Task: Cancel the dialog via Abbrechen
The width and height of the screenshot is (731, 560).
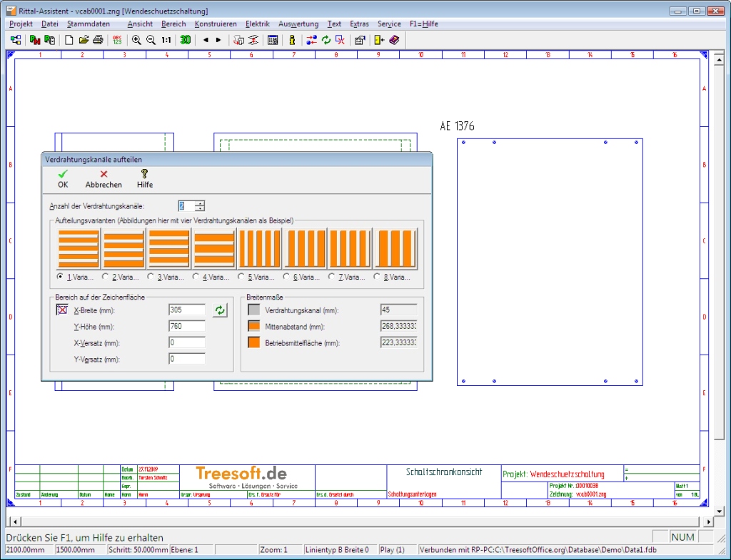Action: coord(104,178)
